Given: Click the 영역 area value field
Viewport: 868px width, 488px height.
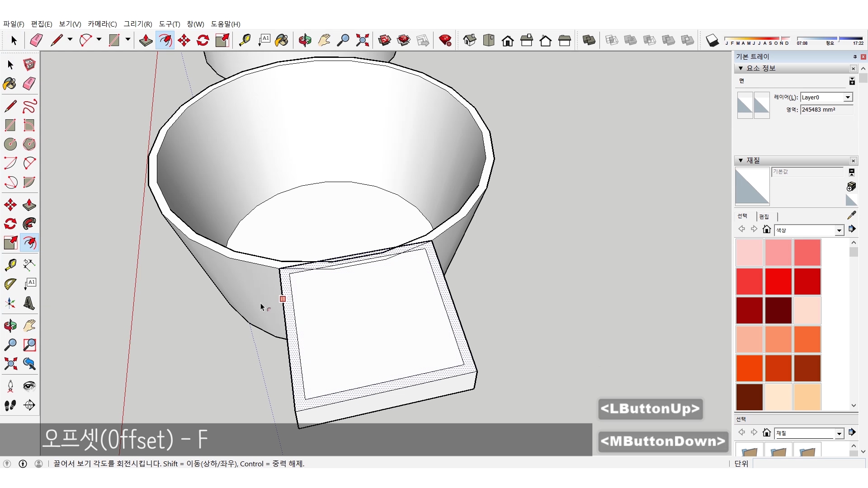Looking at the screenshot, I should point(826,110).
